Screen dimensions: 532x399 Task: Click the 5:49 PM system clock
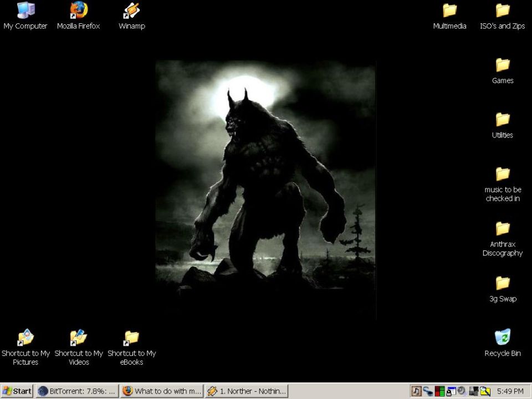point(510,391)
